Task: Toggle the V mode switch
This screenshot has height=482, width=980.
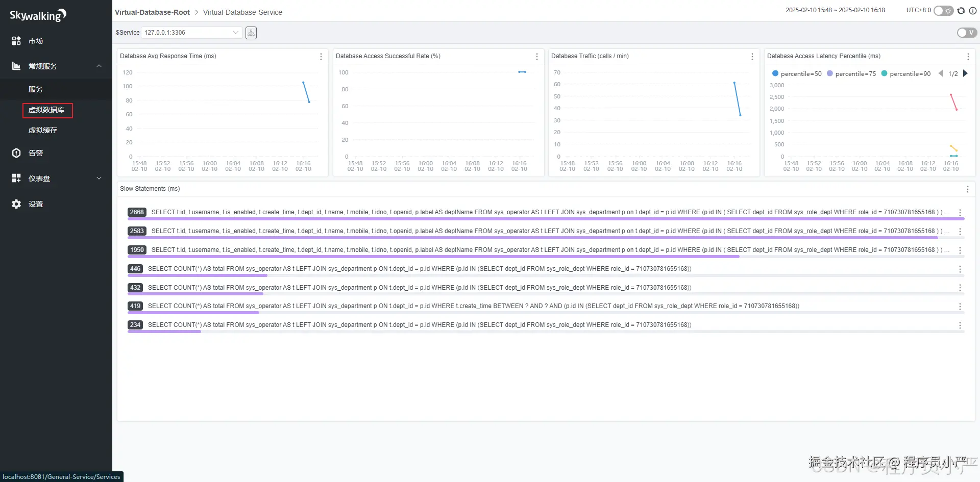Action: tap(967, 33)
